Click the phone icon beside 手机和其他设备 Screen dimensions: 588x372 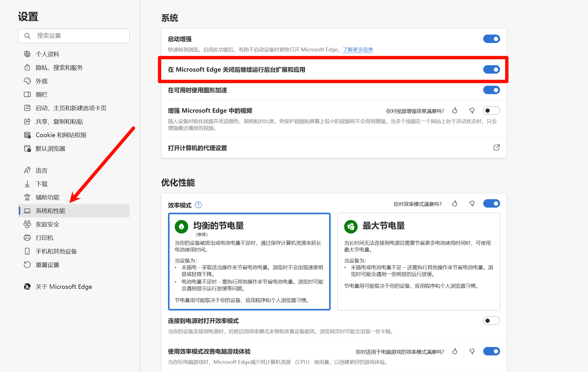(x=27, y=251)
